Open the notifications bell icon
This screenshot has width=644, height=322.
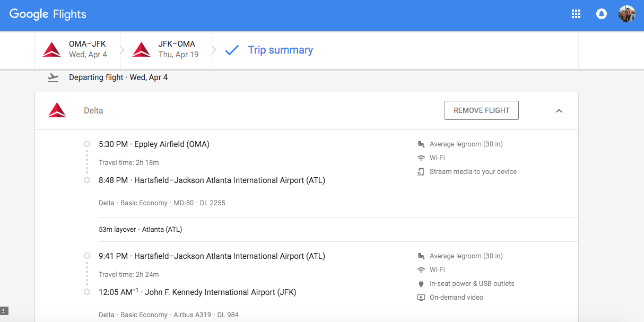tap(602, 14)
